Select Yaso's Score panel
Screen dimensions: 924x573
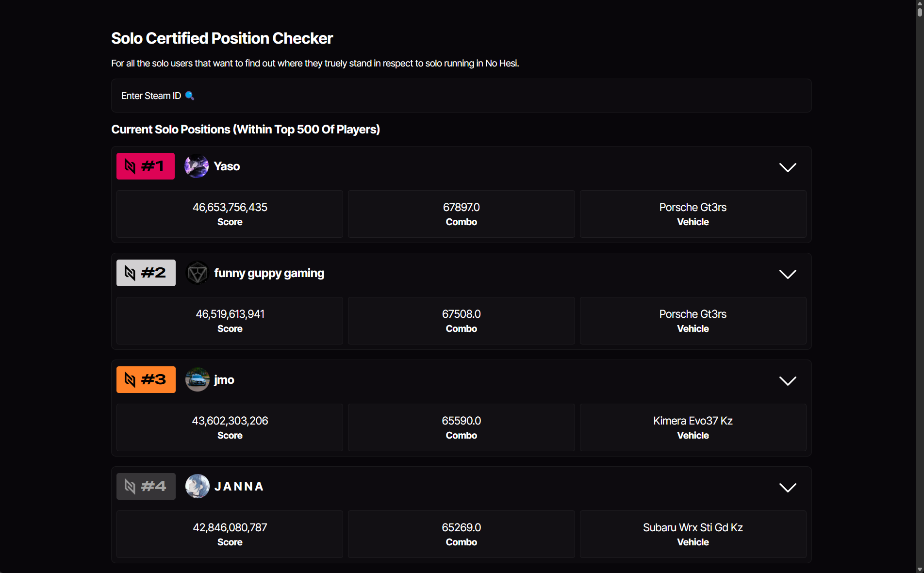230,214
